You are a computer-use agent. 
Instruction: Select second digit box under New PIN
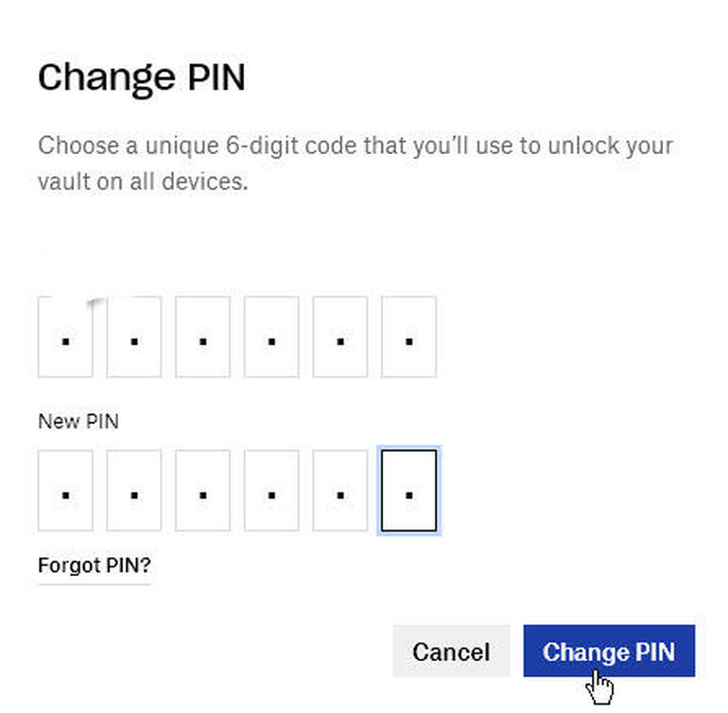click(134, 490)
